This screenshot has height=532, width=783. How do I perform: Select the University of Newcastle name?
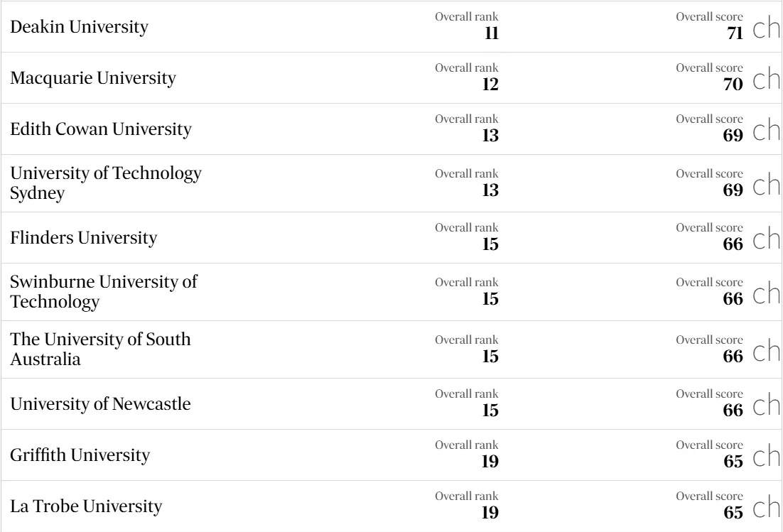pyautogui.click(x=100, y=404)
